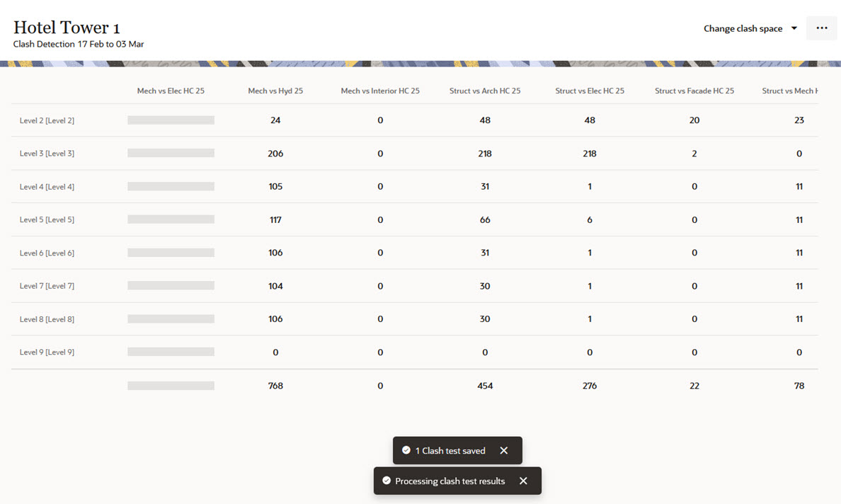Click the Hotel Tower 1 title

67,28
